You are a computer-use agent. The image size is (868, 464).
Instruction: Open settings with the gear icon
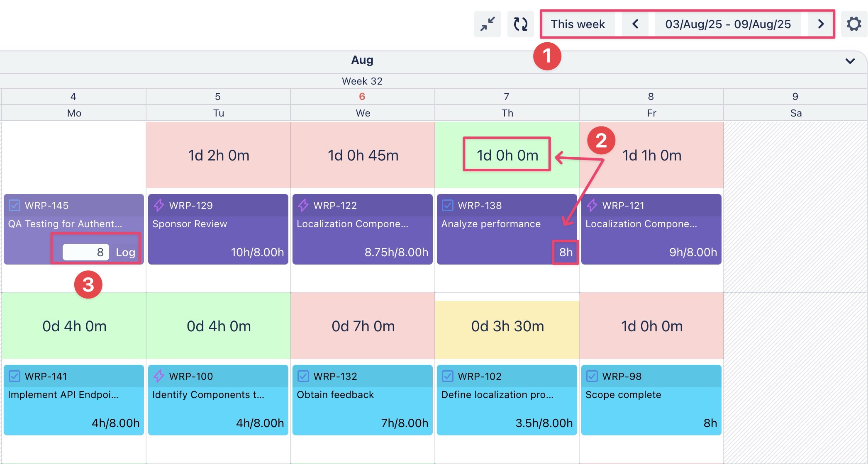click(x=854, y=24)
